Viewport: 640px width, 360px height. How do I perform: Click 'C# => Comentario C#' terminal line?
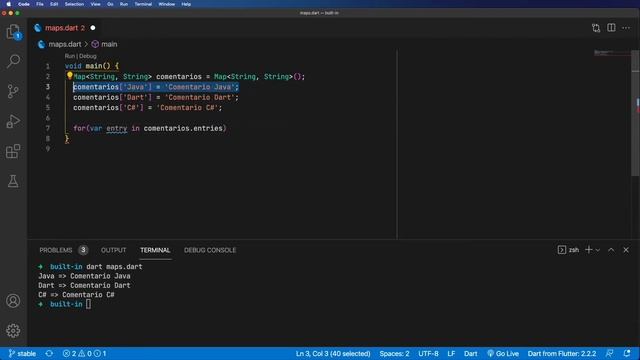point(76,295)
